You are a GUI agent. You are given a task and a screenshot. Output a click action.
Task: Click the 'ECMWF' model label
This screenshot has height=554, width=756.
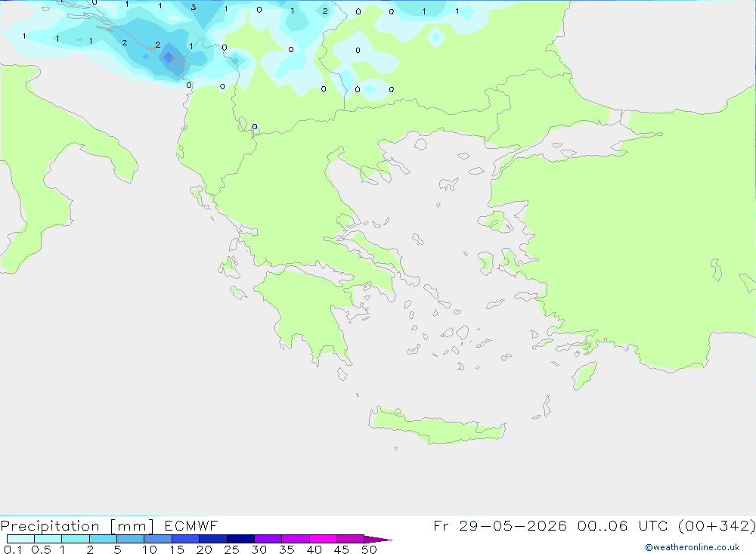(x=191, y=526)
